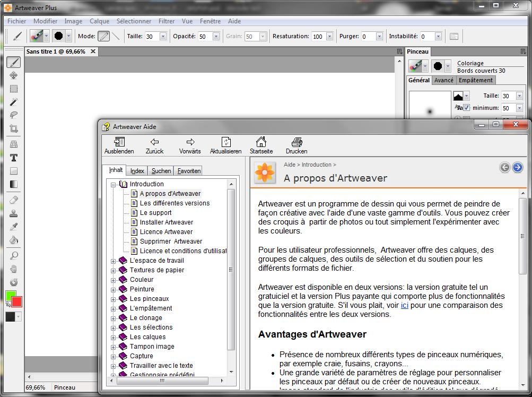The image size is (532, 397).
Task: Open 'Les différentes versions' help page
Action: click(x=175, y=203)
